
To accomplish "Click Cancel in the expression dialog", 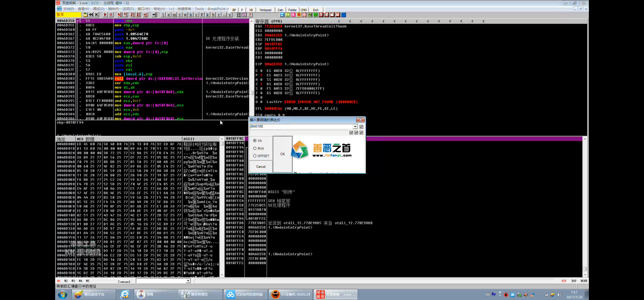I will pos(261,167).
